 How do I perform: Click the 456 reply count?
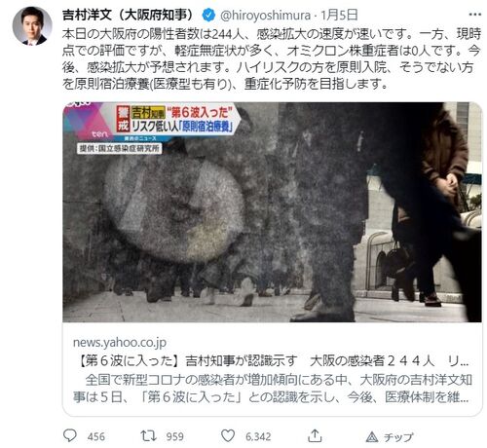[x=96, y=436]
